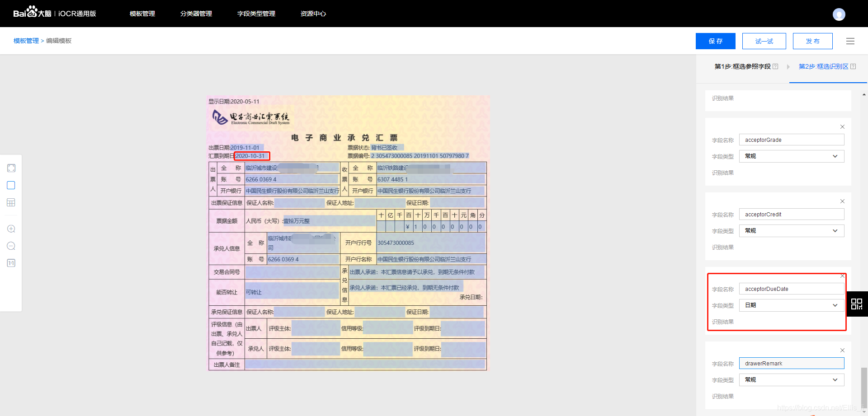The height and width of the screenshot is (416, 868).
Task: Remove the acceptorDueDate field card
Action: (x=842, y=276)
